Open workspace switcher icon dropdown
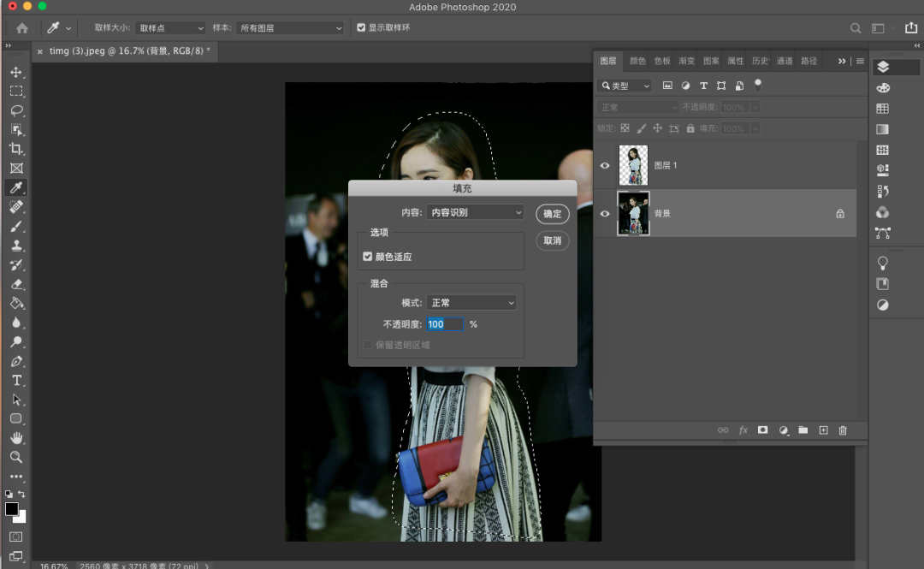The height and width of the screenshot is (569, 924). 882,28
